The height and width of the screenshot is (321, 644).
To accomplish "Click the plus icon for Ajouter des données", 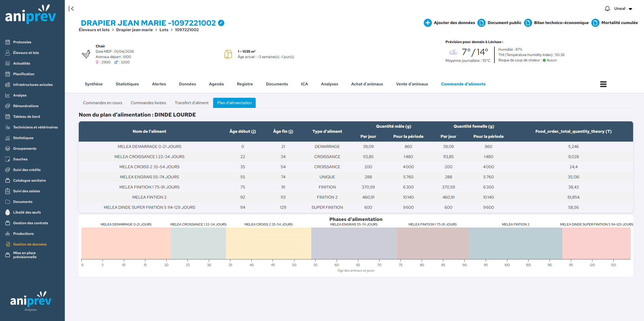I will coord(428,23).
